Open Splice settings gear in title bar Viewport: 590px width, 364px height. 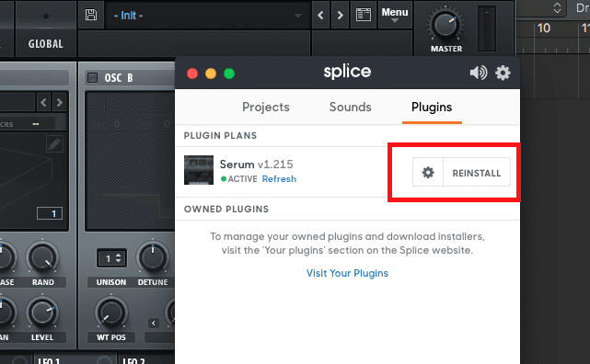(503, 73)
